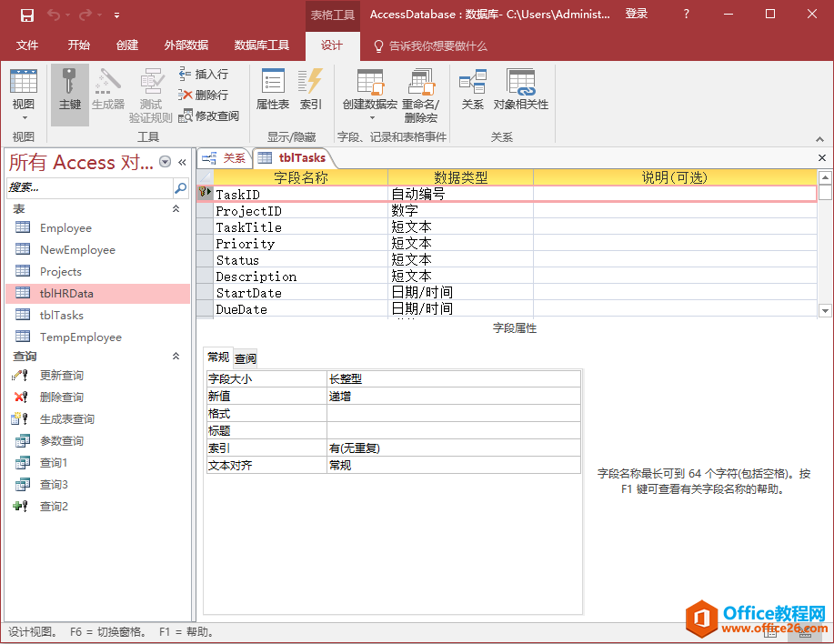Select the 设计 ribbon tab
This screenshot has width=834, height=644.
pyautogui.click(x=332, y=45)
